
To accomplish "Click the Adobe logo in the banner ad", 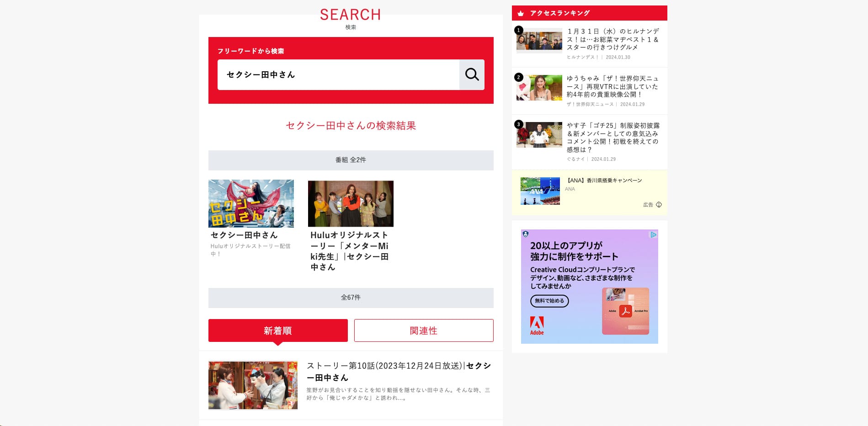I will 537,326.
